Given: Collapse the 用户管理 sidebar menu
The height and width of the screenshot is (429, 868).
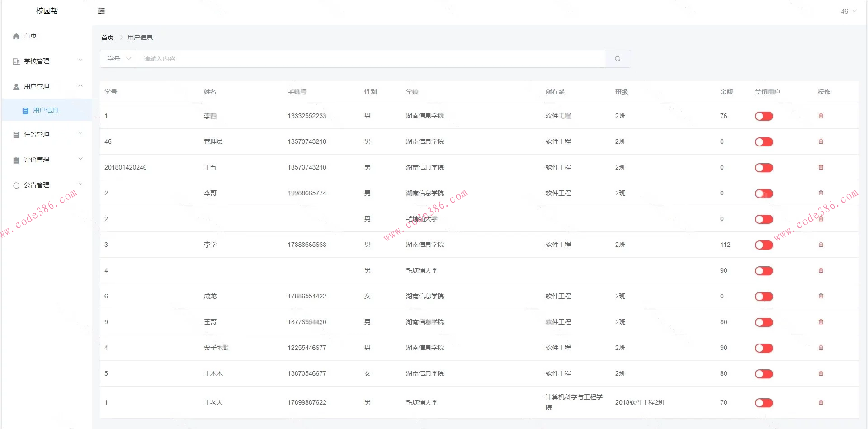Looking at the screenshot, I should coord(47,86).
